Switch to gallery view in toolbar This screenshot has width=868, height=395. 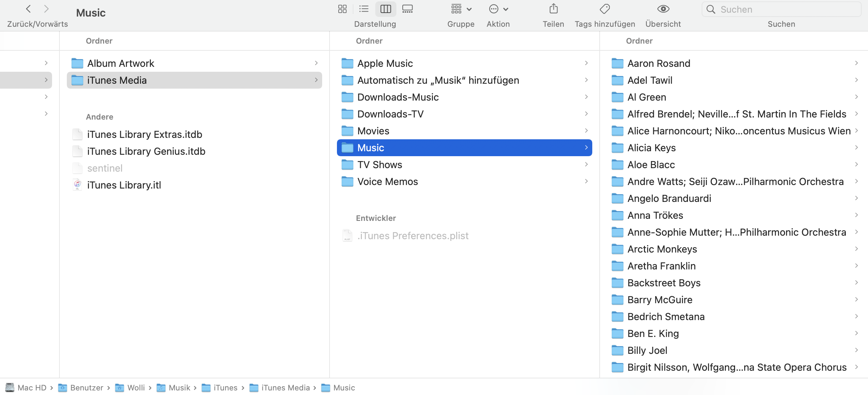point(407,9)
